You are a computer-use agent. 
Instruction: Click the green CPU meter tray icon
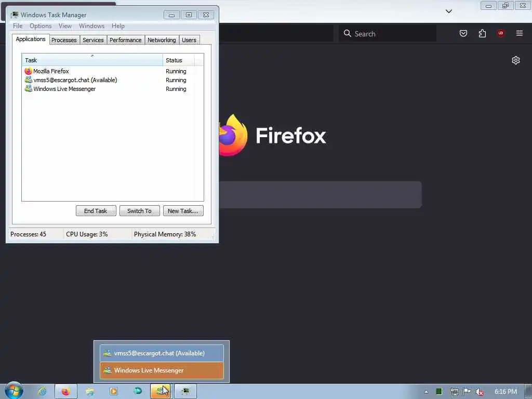point(439,392)
